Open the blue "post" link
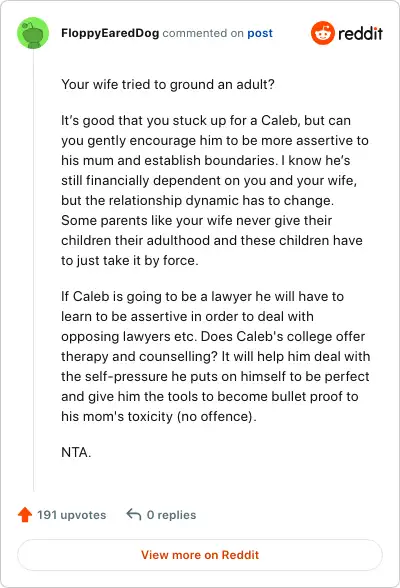This screenshot has width=400, height=588. coord(260,33)
